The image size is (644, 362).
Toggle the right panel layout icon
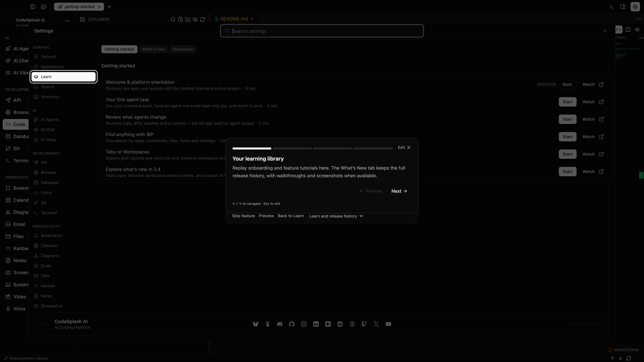click(623, 7)
